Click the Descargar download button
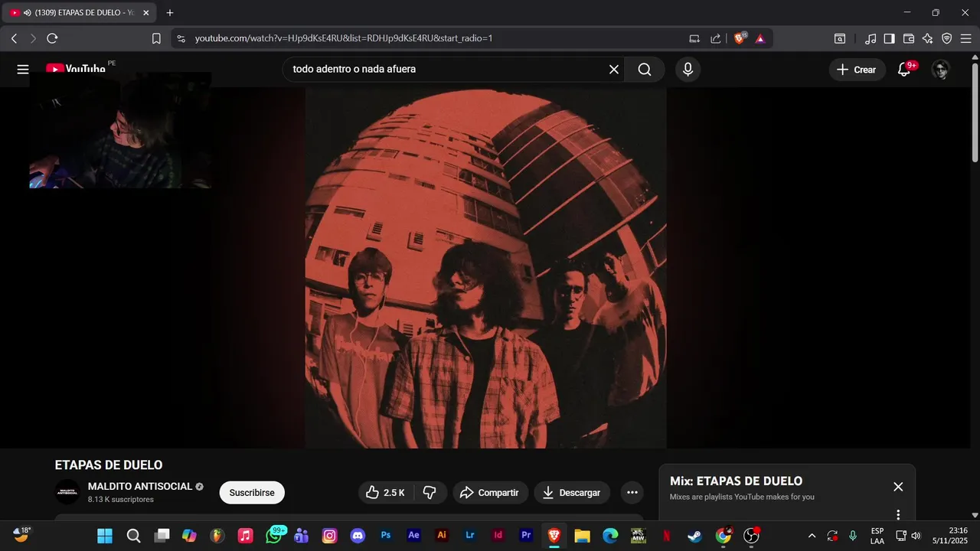Screen dimensions: 980x551 (x=572, y=493)
